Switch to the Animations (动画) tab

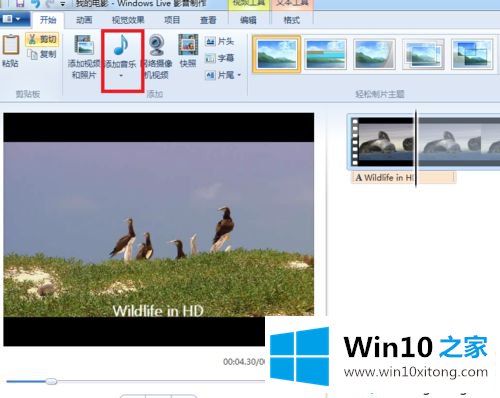[84, 20]
